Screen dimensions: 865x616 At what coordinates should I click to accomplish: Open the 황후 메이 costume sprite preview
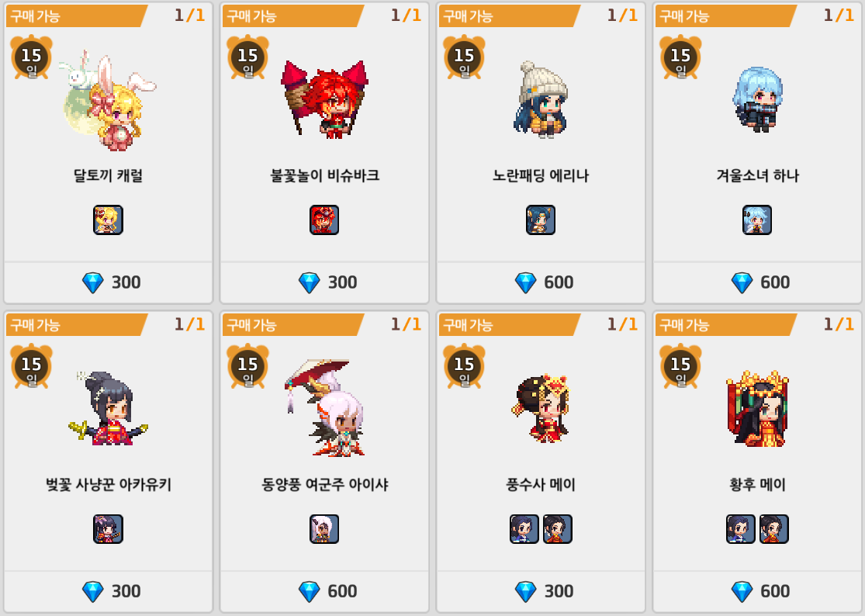tap(757, 408)
